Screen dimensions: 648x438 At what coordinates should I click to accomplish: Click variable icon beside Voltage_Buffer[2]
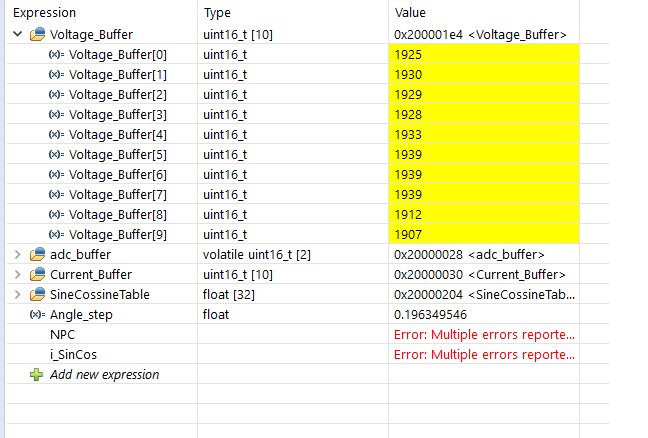point(56,95)
